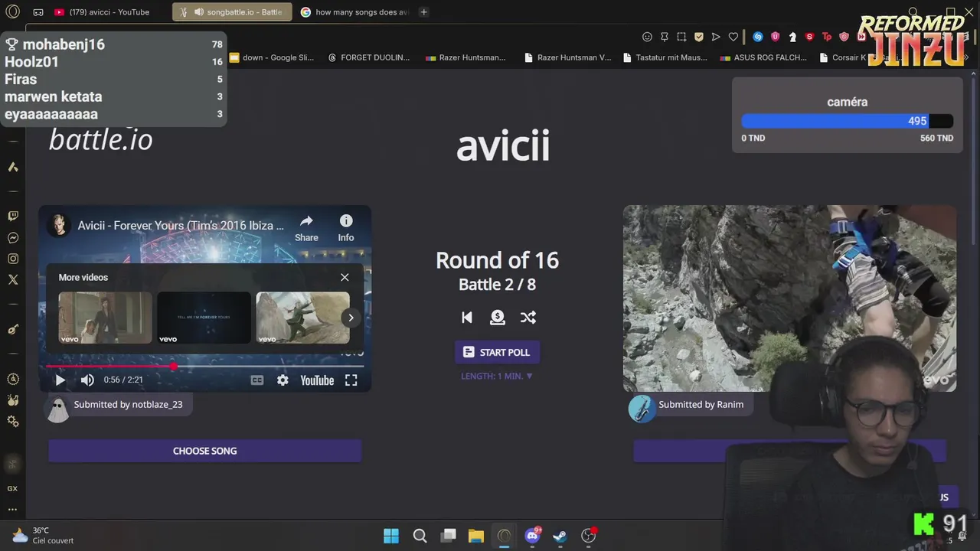Show next suggestions in More videos
Viewport: 980px width, 551px height.
point(351,318)
